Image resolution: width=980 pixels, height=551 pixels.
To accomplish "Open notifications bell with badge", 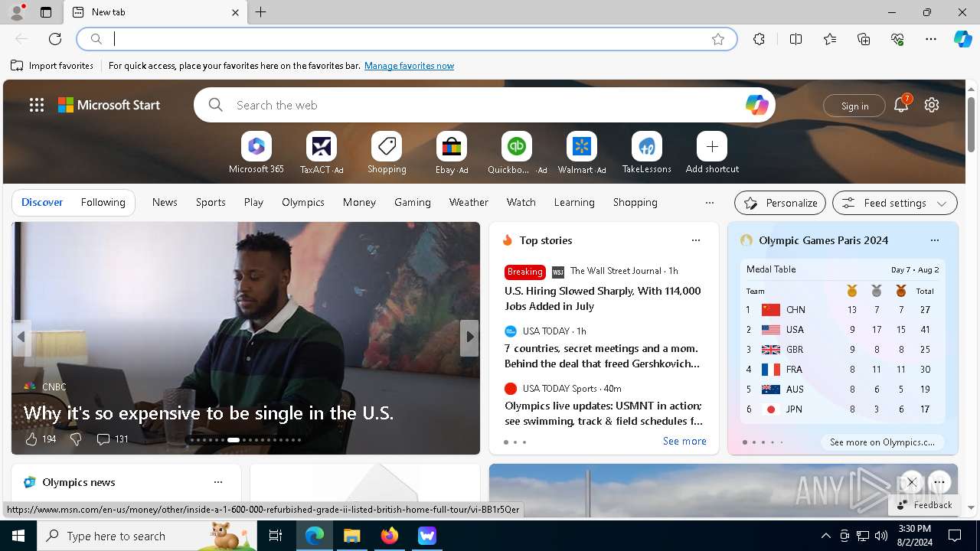I will click(901, 105).
